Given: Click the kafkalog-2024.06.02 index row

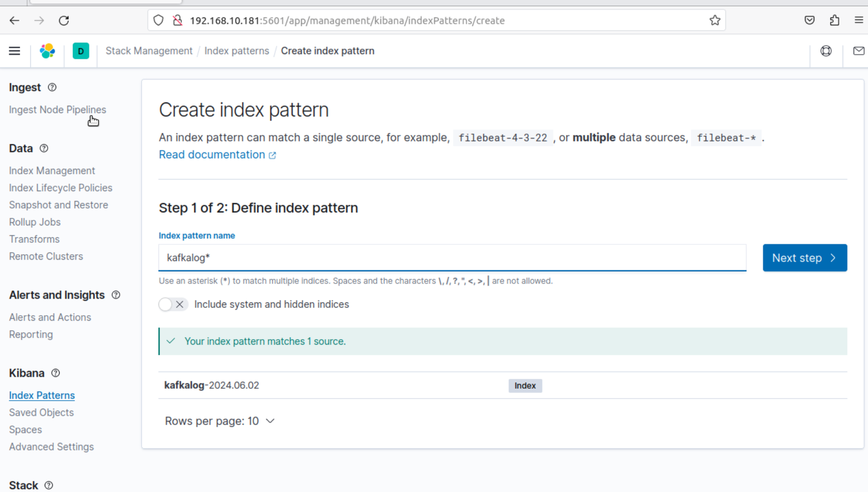Looking at the screenshot, I should pos(503,385).
